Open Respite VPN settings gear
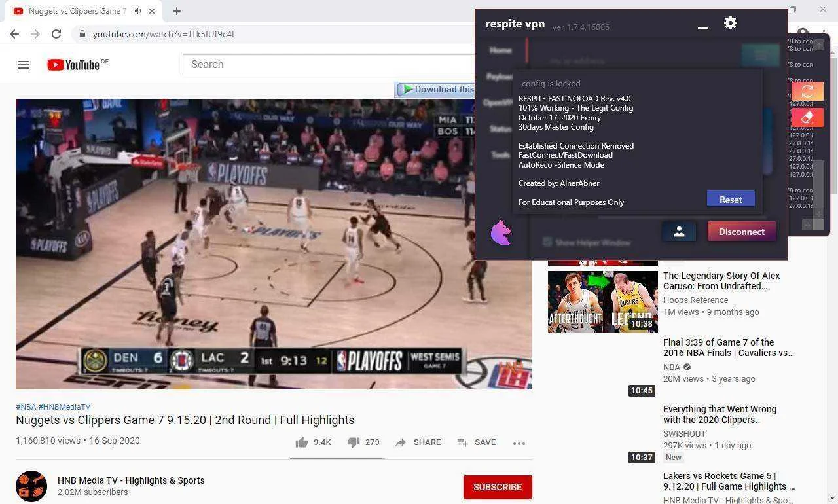The width and height of the screenshot is (838, 504). [731, 24]
